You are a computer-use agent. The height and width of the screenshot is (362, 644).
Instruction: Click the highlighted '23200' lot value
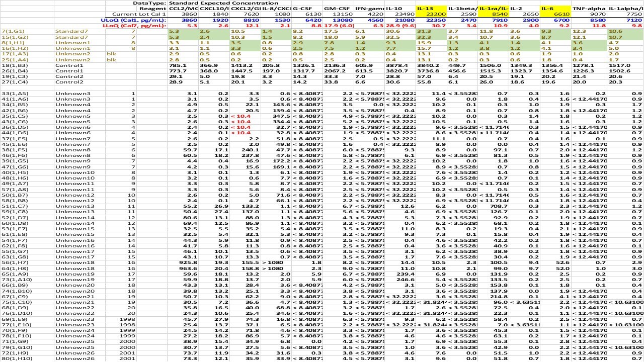(431, 14)
